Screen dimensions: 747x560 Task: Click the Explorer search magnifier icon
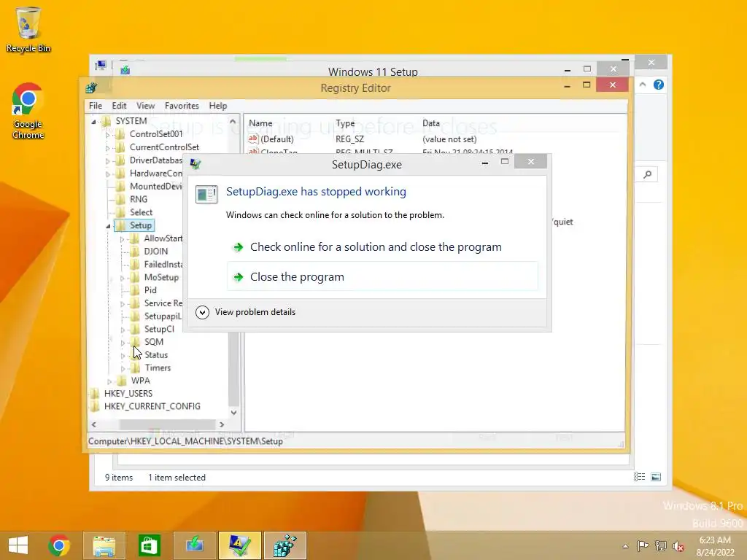[648, 174]
